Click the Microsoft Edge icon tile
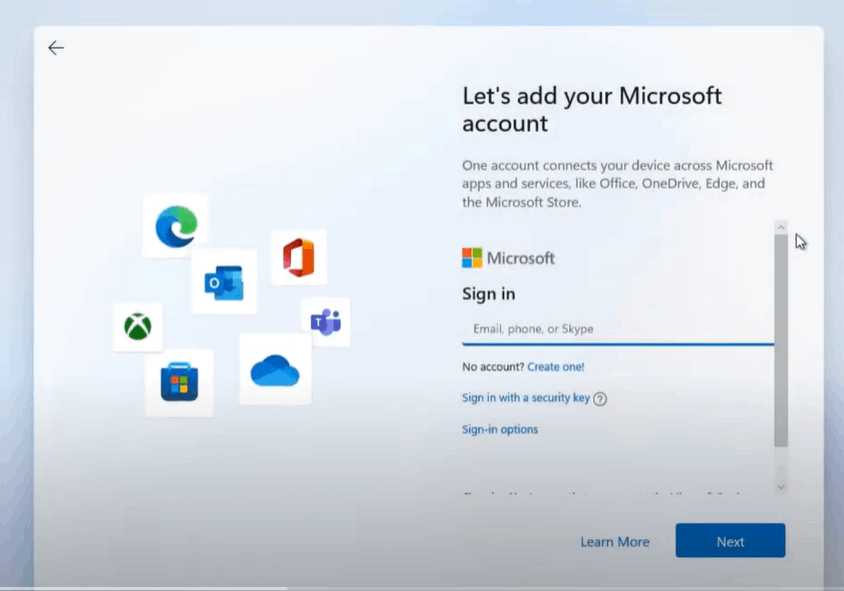 tap(175, 226)
